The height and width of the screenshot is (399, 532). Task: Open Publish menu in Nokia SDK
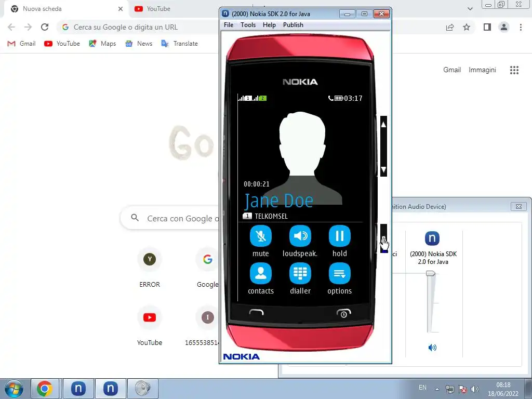click(293, 25)
